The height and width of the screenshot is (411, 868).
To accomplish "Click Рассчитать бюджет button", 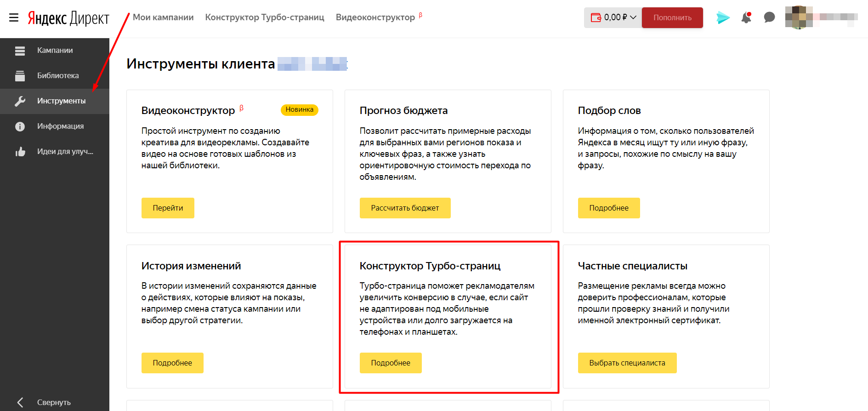I will coord(405,208).
